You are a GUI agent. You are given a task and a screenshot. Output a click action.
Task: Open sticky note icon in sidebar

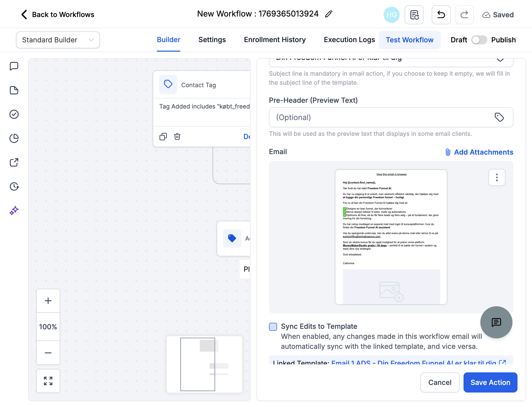[14, 90]
